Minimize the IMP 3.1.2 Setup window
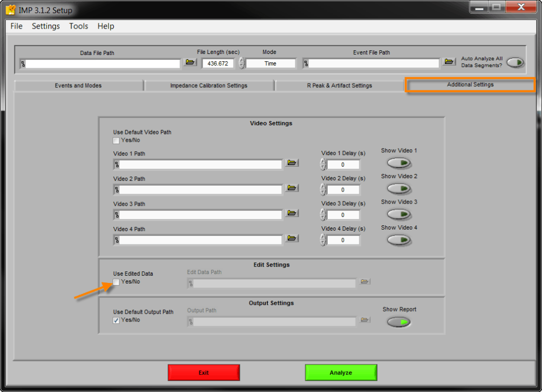Image resolution: width=542 pixels, height=392 pixels. pos(478,7)
